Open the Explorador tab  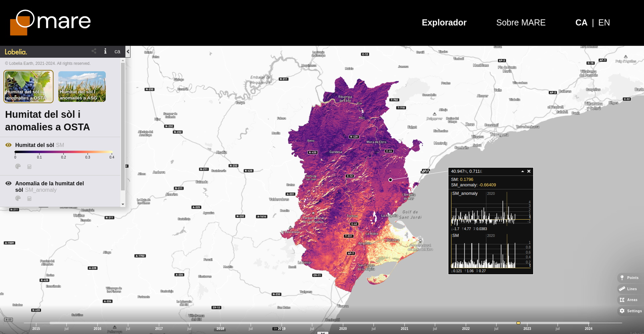click(444, 23)
